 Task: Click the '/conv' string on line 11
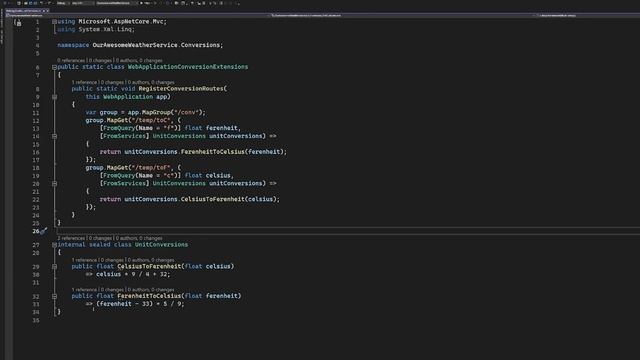pyautogui.click(x=188, y=112)
